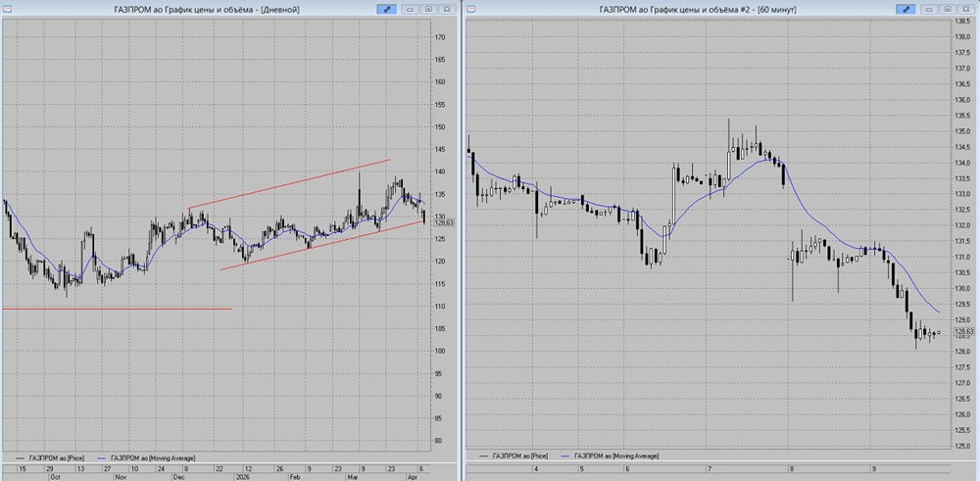This screenshot has width=980, height=481.
Task: Click the 135,0 mark on the 60-minute price axis
Action: [x=962, y=131]
